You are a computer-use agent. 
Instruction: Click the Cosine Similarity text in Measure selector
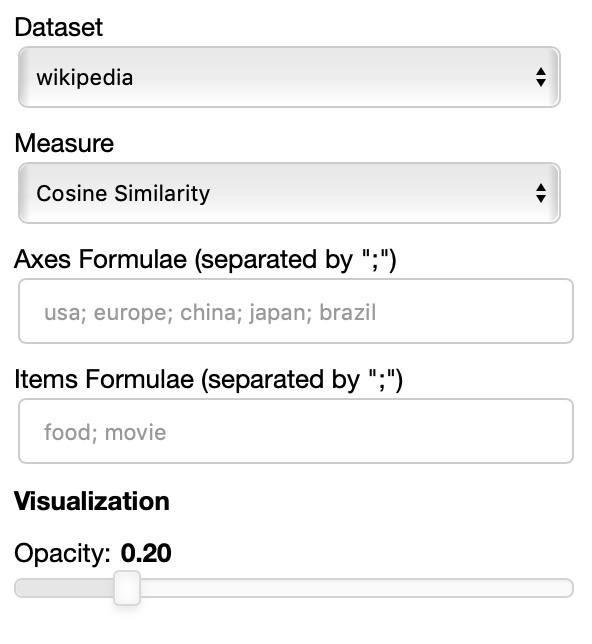123,193
